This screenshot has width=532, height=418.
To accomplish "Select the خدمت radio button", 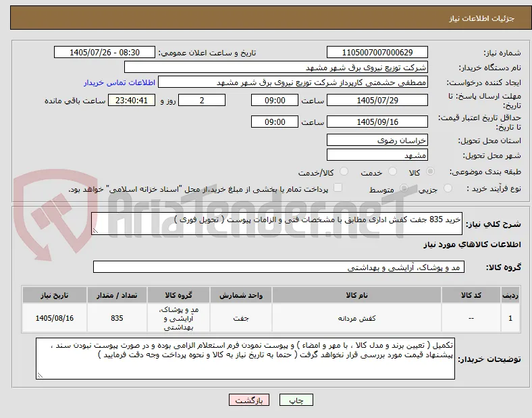I will coord(392,172).
